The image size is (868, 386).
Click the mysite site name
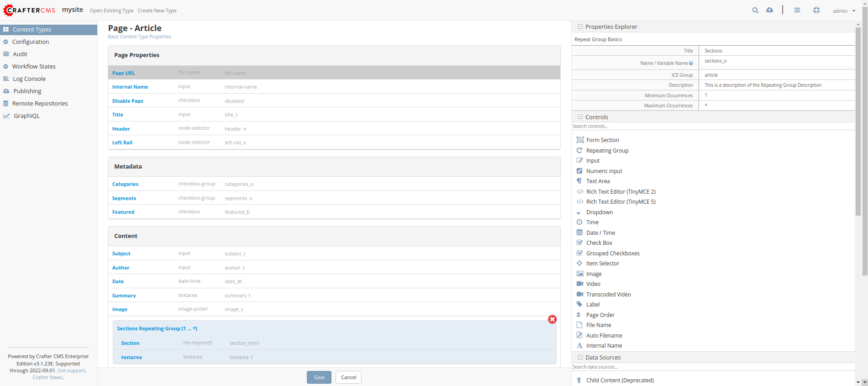73,10
